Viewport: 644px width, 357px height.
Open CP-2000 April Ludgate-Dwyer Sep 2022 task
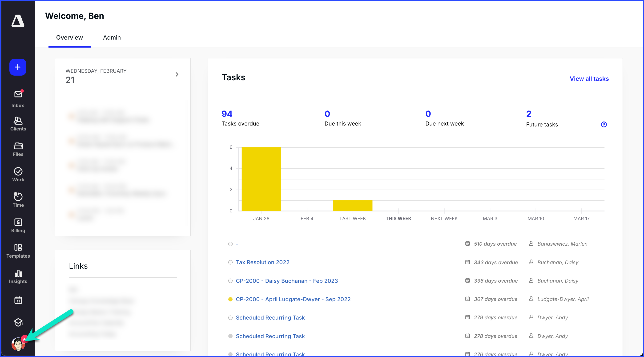pos(293,299)
